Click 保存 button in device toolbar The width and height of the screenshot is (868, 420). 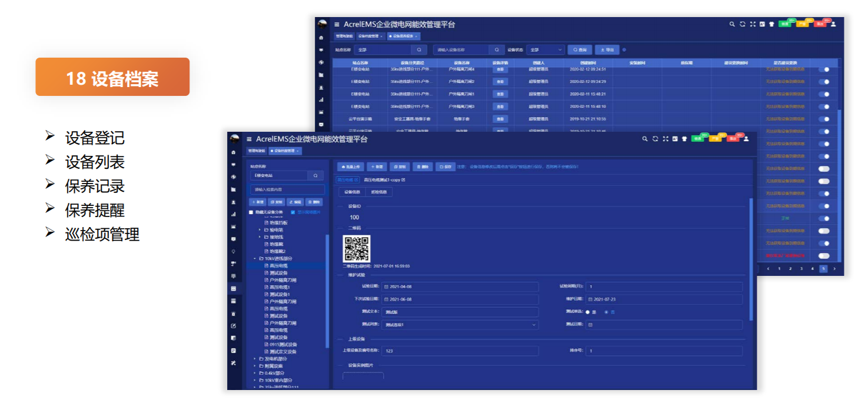click(x=445, y=166)
